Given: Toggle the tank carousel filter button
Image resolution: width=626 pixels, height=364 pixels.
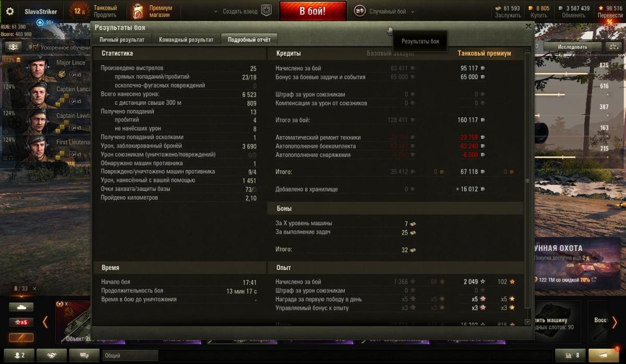Looking at the screenshot, I should (x=21, y=307).
